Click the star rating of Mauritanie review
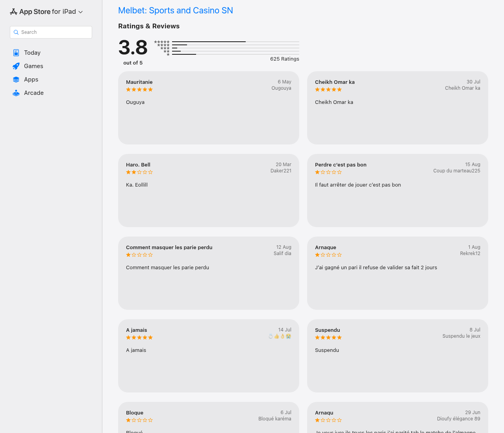Image resolution: width=504 pixels, height=433 pixels. coord(139,90)
